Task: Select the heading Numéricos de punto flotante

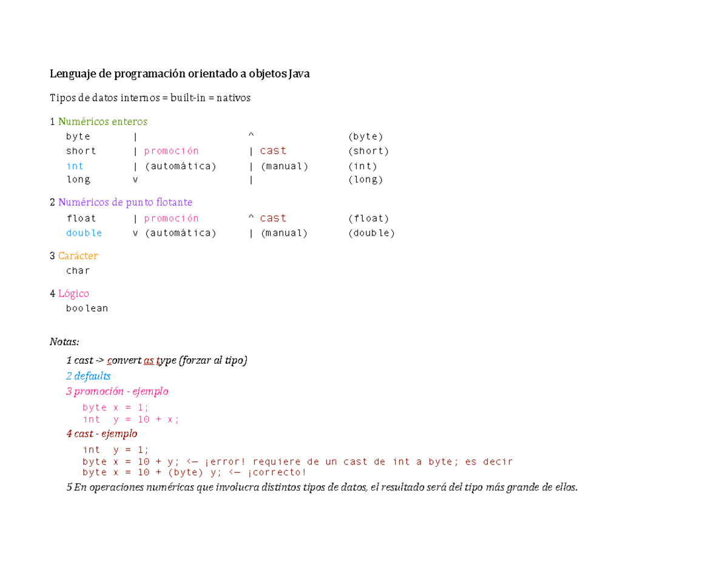Action: pyautogui.click(x=126, y=201)
